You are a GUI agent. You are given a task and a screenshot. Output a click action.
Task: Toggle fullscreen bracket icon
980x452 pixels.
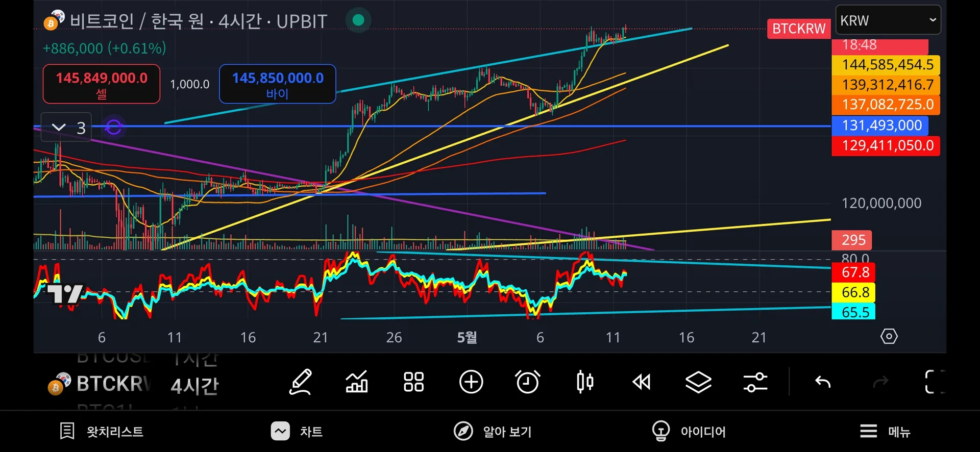click(x=935, y=382)
